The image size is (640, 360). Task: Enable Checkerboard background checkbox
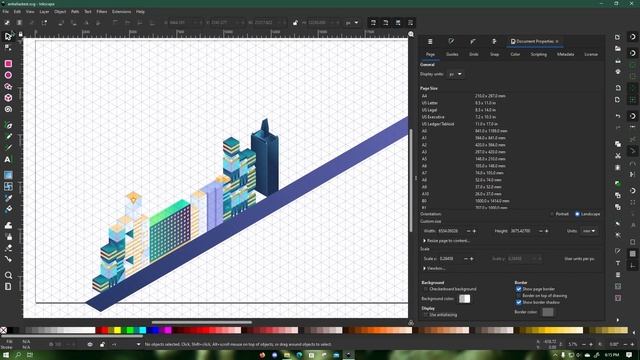coord(425,289)
